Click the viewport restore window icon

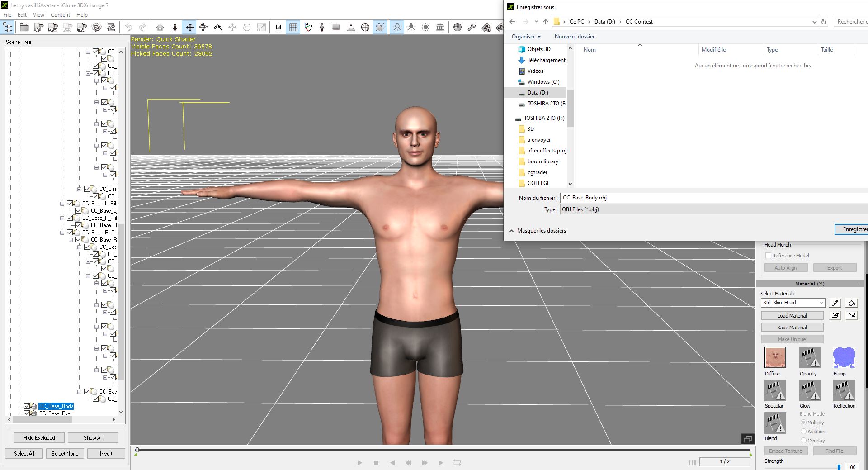[x=748, y=439]
